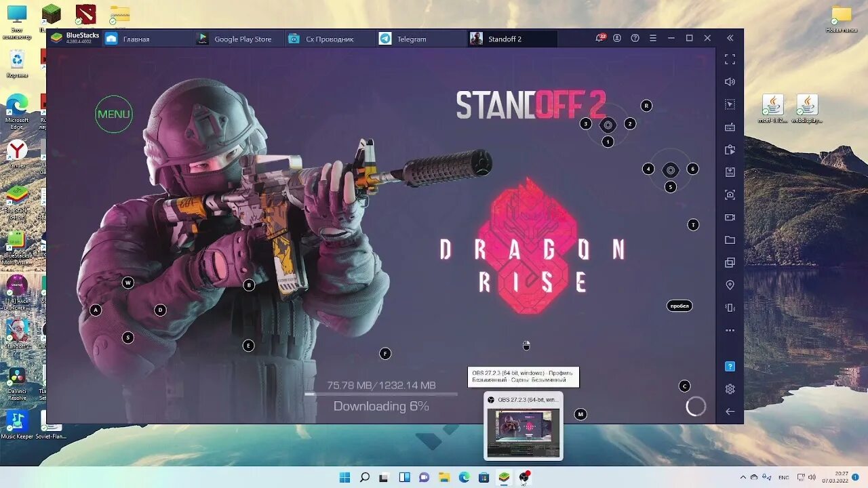Click the ENG language indicator

pyautogui.click(x=783, y=477)
